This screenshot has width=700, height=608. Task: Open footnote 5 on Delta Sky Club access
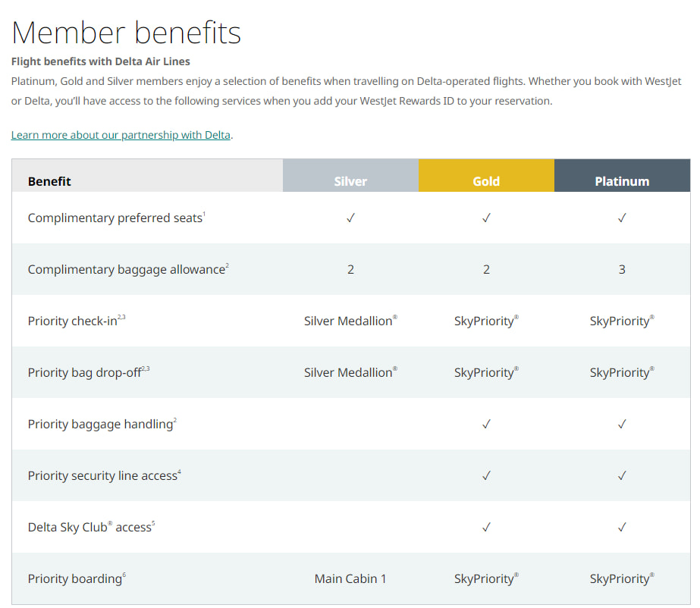pyautogui.click(x=155, y=522)
